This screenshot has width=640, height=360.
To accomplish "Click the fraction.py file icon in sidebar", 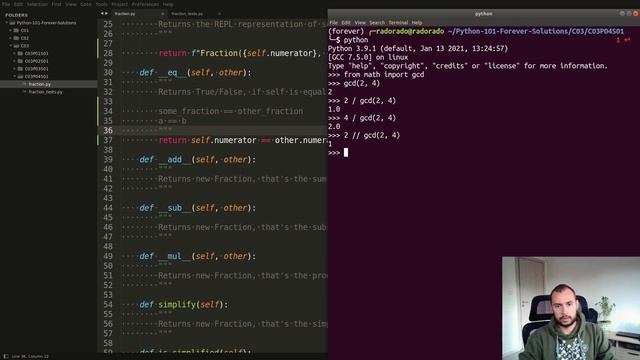I will [x=24, y=84].
